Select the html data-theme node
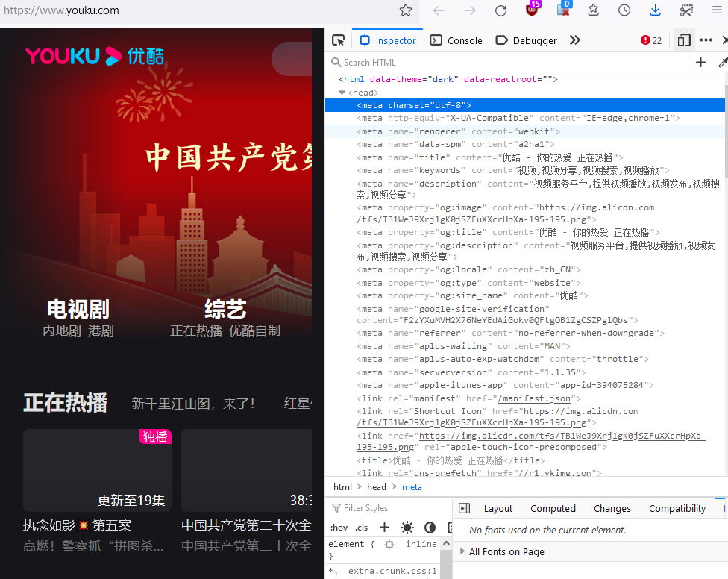728x579 pixels. coord(448,79)
